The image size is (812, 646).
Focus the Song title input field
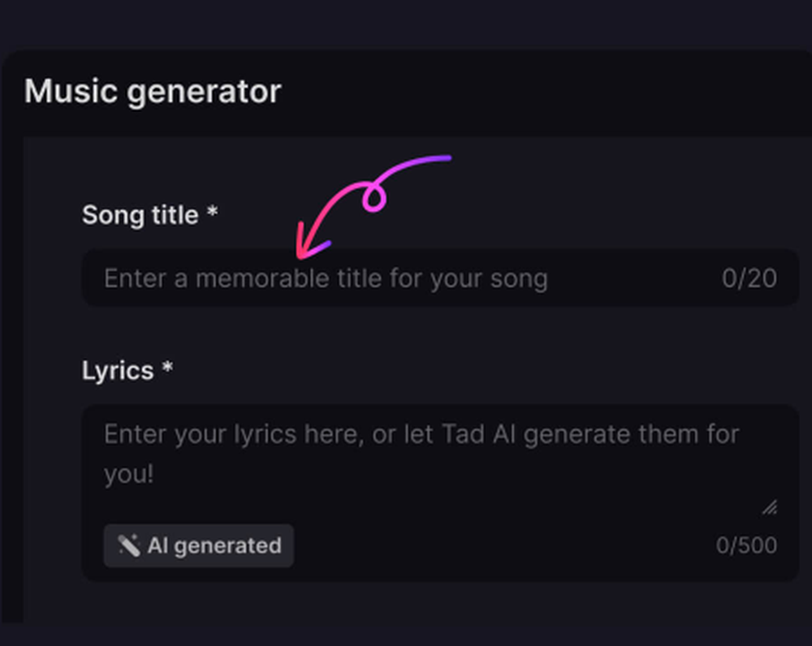click(441, 278)
